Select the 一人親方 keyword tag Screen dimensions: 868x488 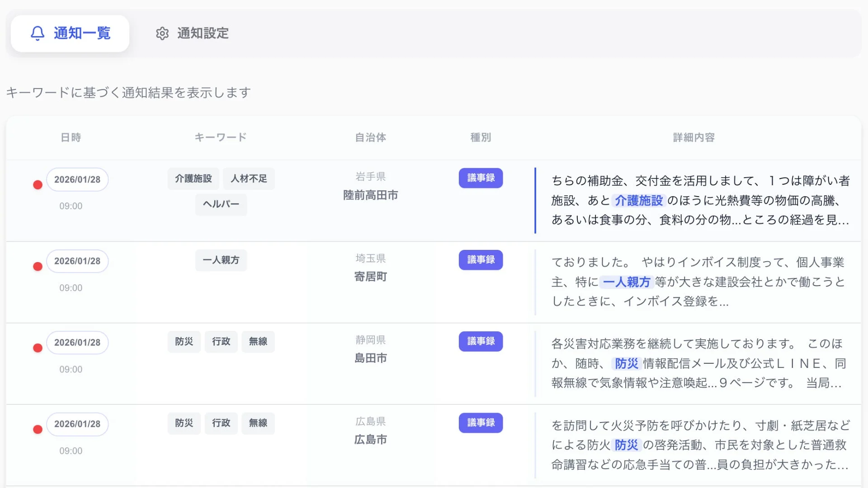(x=221, y=260)
